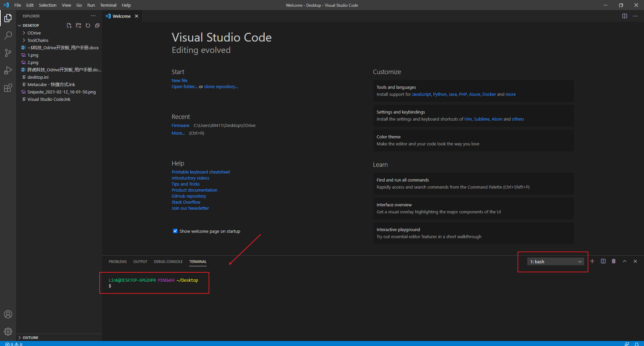Open the Source Control view
The image size is (644, 346).
(x=8, y=53)
